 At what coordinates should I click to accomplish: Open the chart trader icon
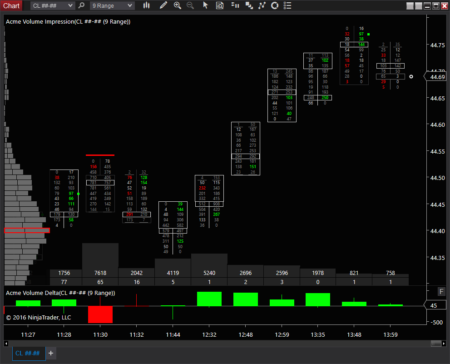tap(235, 5)
